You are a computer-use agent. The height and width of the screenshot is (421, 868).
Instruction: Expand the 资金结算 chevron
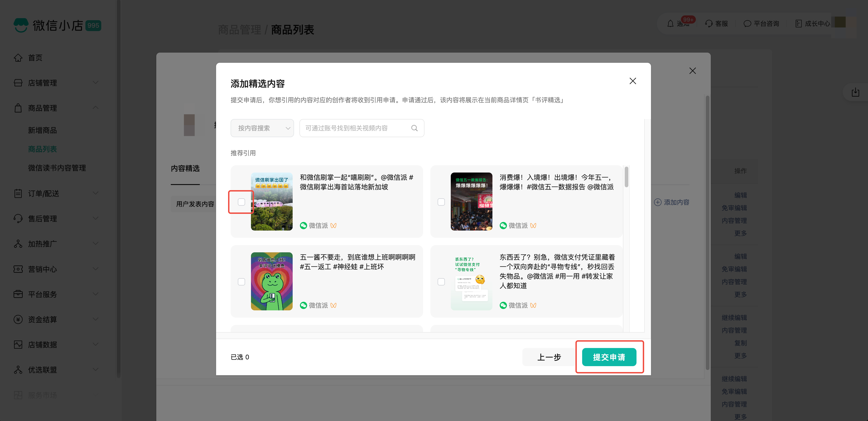tap(96, 319)
